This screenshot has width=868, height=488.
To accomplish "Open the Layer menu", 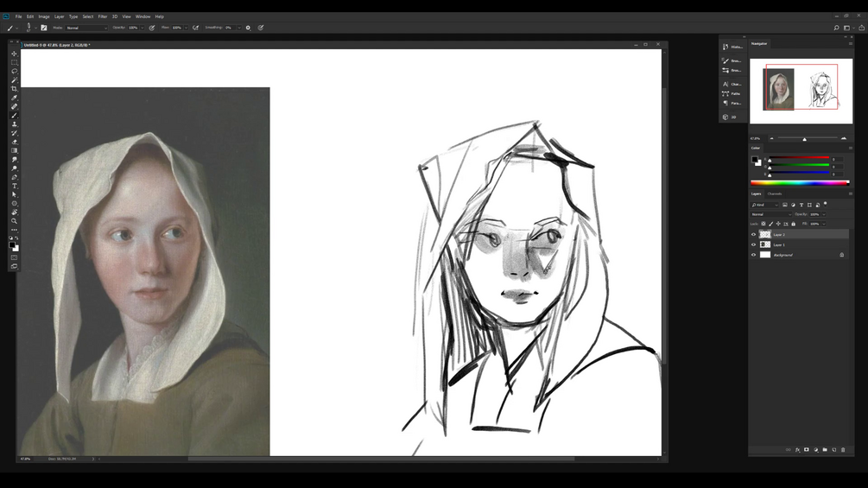I will click(x=60, y=16).
